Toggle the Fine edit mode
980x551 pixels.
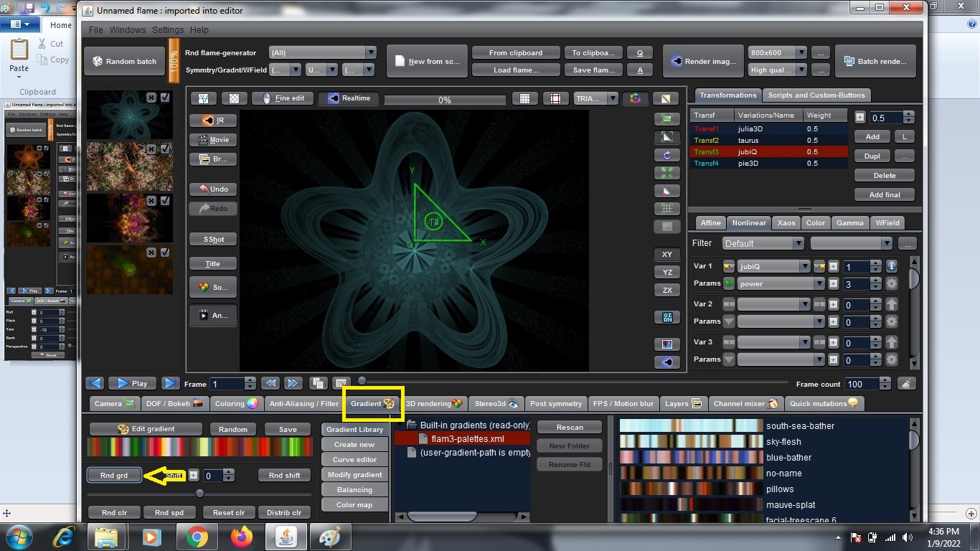point(283,98)
